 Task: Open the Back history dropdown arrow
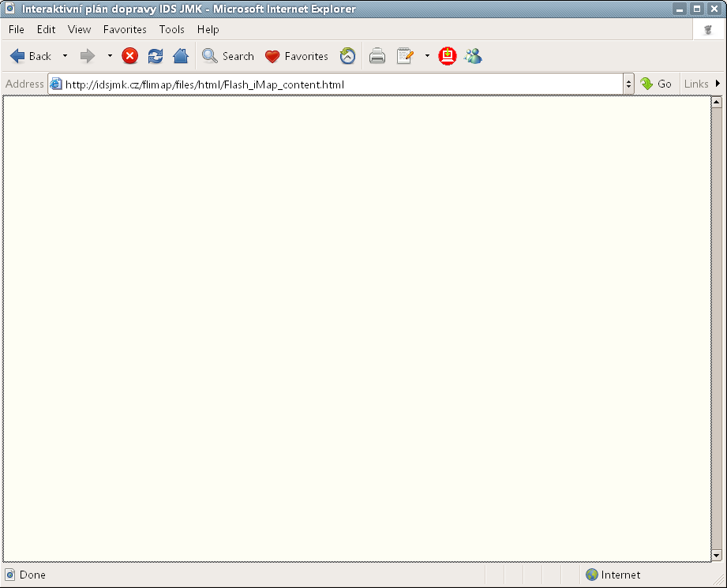click(65, 56)
